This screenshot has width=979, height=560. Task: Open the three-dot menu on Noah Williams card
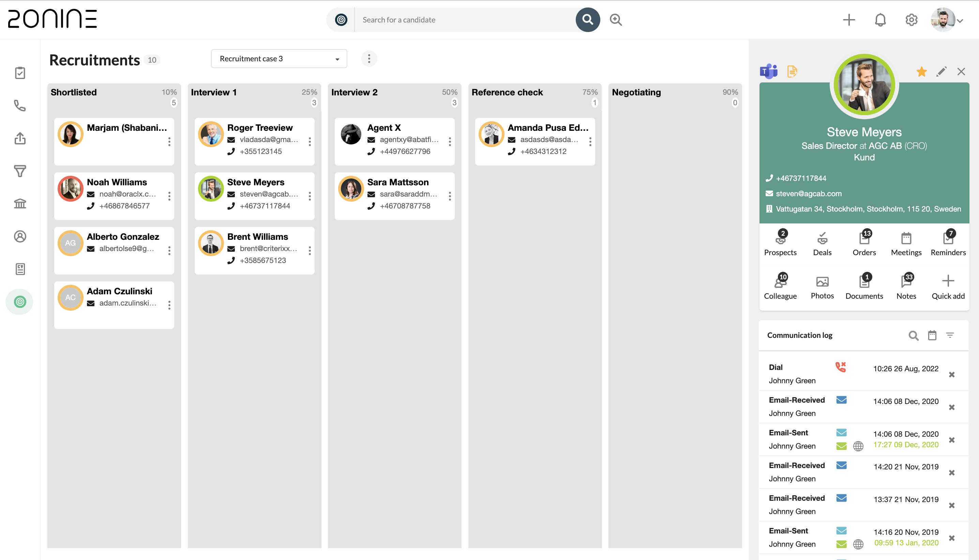(169, 196)
